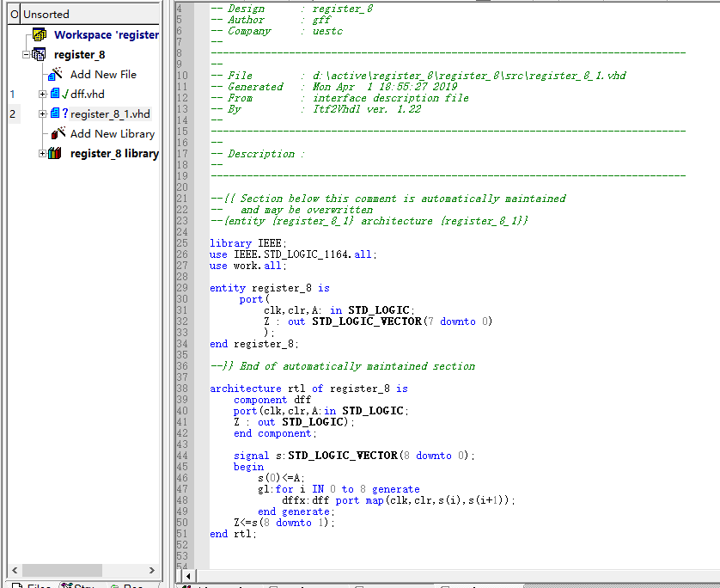Screen dimensions: 720x588
Task: Expand the register_8 library node
Action: [x=42, y=153]
